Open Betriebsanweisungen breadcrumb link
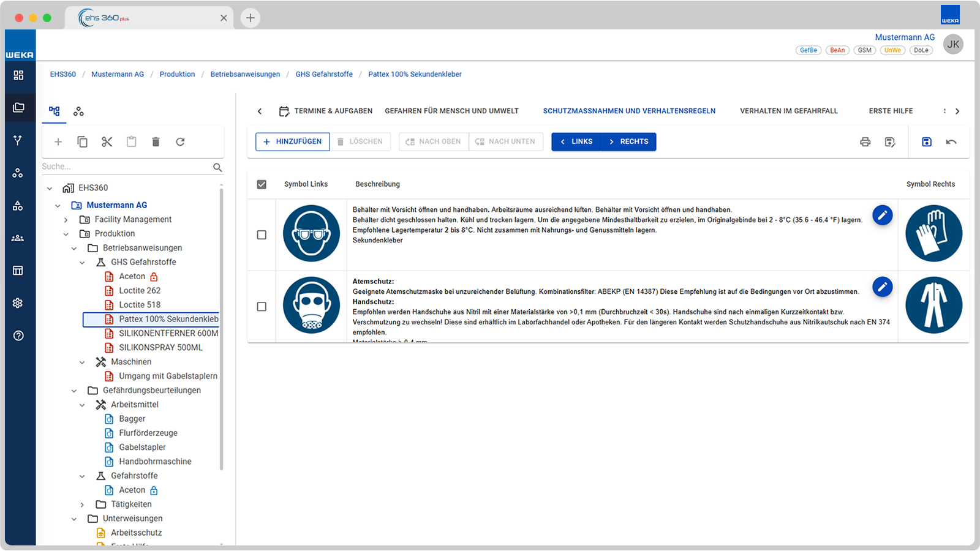Image resolution: width=980 pixels, height=551 pixels. pyautogui.click(x=245, y=75)
